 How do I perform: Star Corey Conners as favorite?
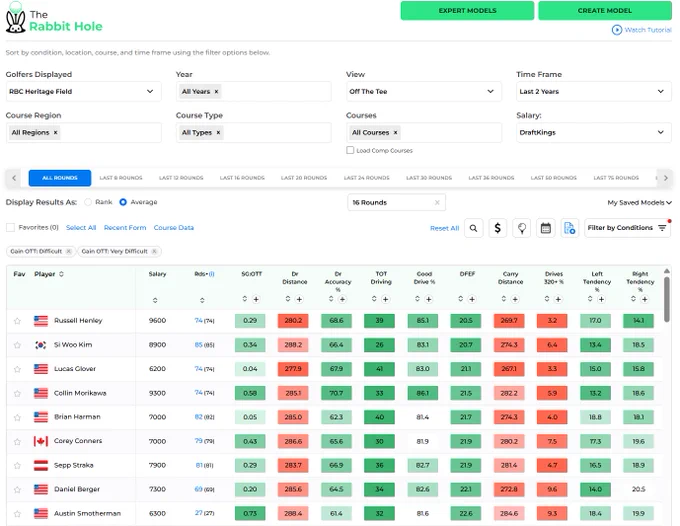pyautogui.click(x=17, y=441)
